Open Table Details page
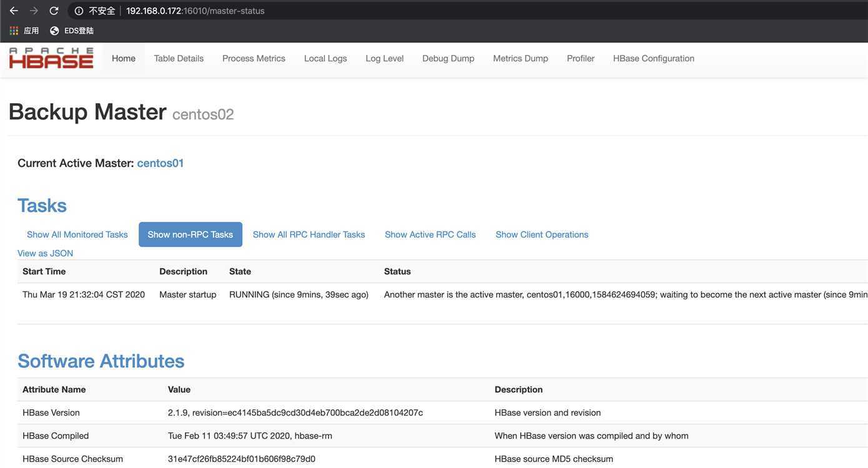 [179, 58]
